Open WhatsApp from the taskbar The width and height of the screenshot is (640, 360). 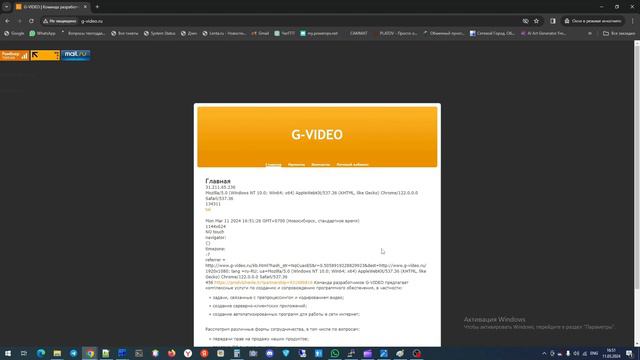335,353
